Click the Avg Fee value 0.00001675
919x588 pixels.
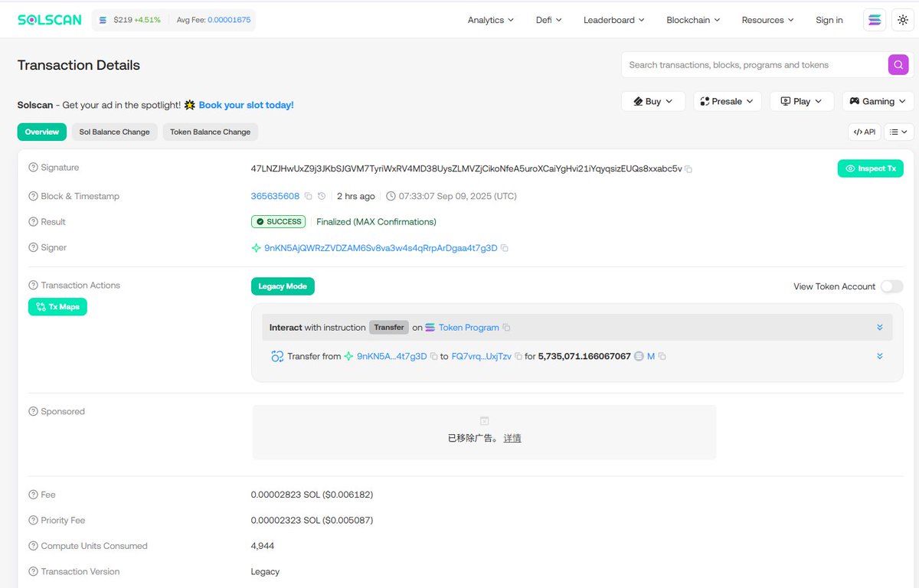tap(229, 20)
